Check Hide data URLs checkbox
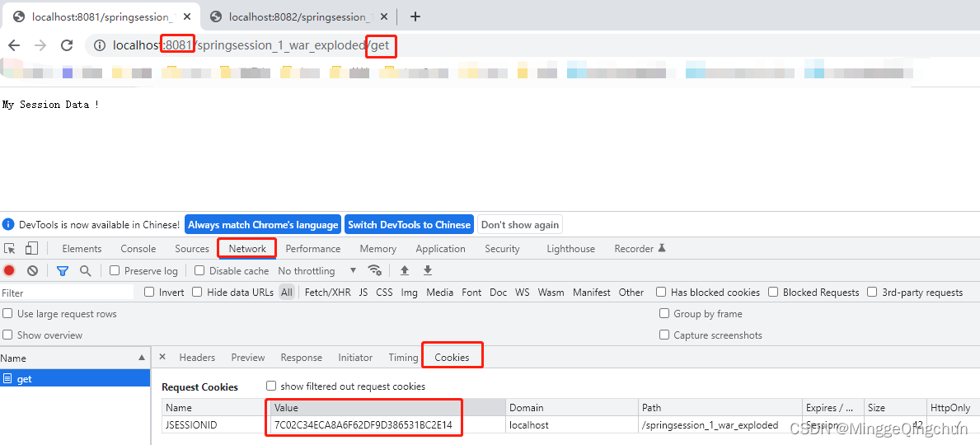The image size is (980, 445). 197,292
